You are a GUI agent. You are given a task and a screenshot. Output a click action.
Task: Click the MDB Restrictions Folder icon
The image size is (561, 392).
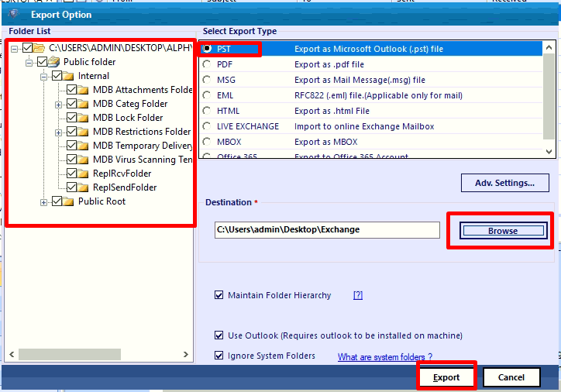click(83, 132)
